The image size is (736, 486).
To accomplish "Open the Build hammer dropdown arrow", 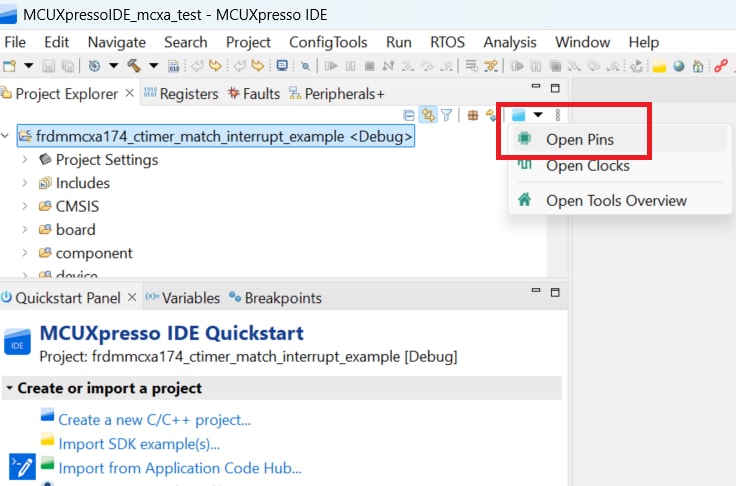I will point(153,66).
